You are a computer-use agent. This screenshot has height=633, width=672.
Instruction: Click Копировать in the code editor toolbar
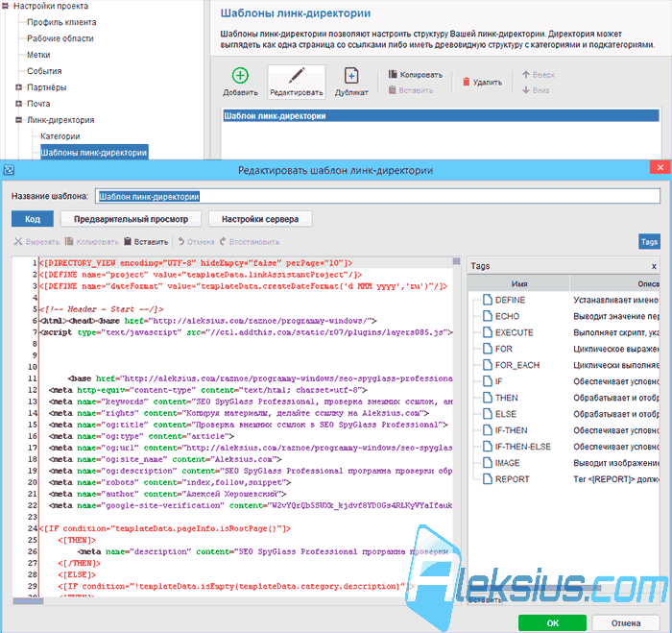92,242
